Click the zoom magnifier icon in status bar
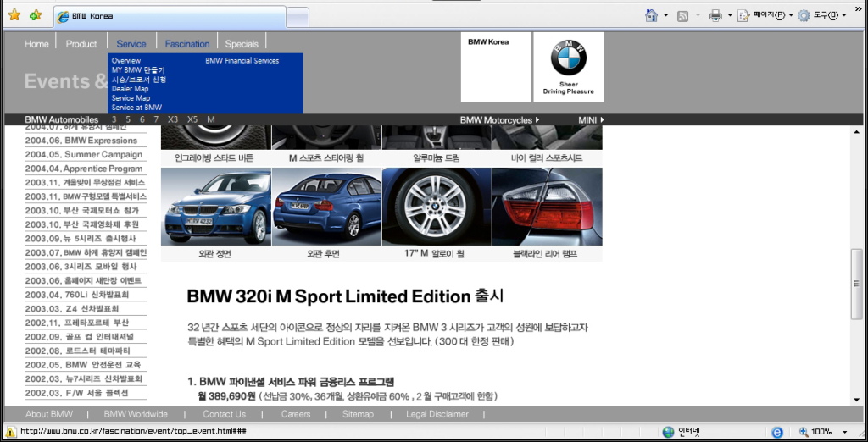 point(804,432)
